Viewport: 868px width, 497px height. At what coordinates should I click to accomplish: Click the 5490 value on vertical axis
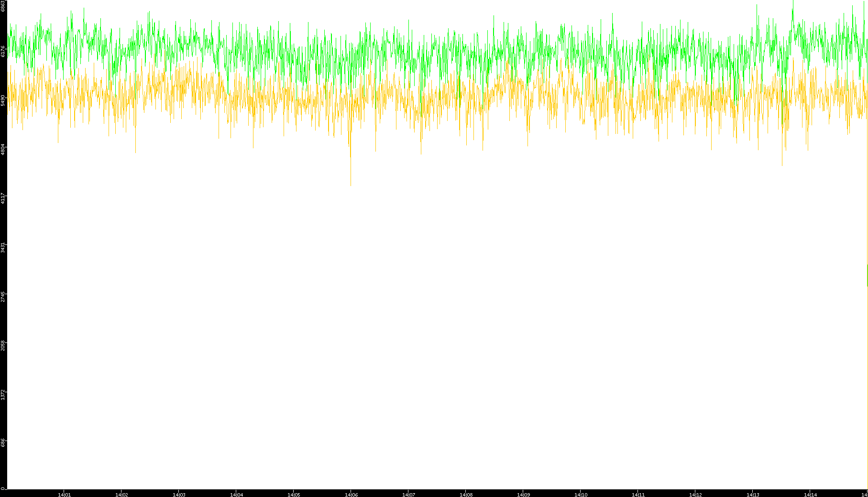point(3,100)
